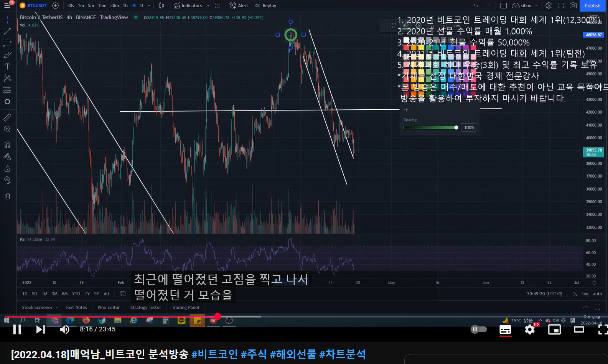The width and height of the screenshot is (608, 364).
Task: Open the TradingView hamburger main menu
Action: pos(7,5)
